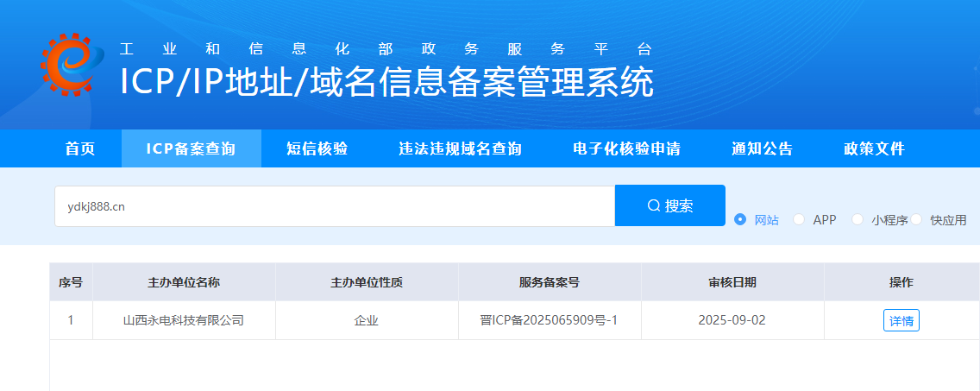
Task: Open the 政策文件 menu item
Action: [x=874, y=149]
